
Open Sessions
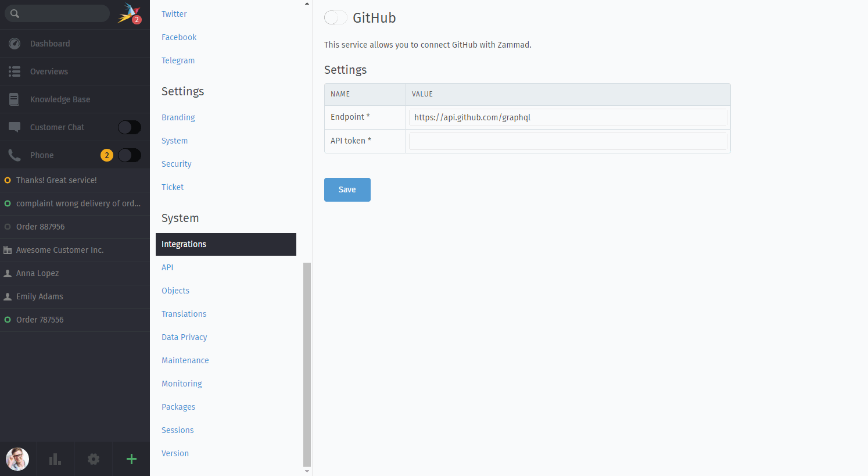178,430
